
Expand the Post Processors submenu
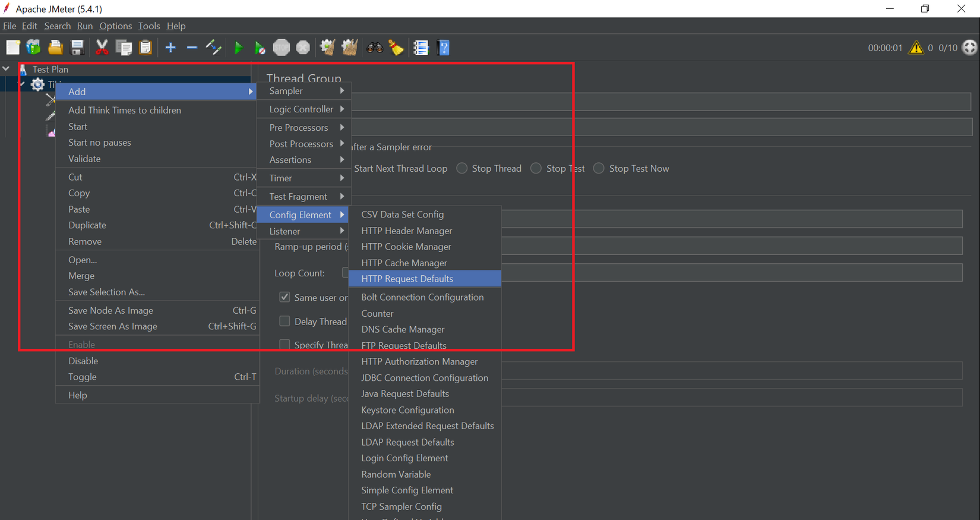tap(304, 144)
